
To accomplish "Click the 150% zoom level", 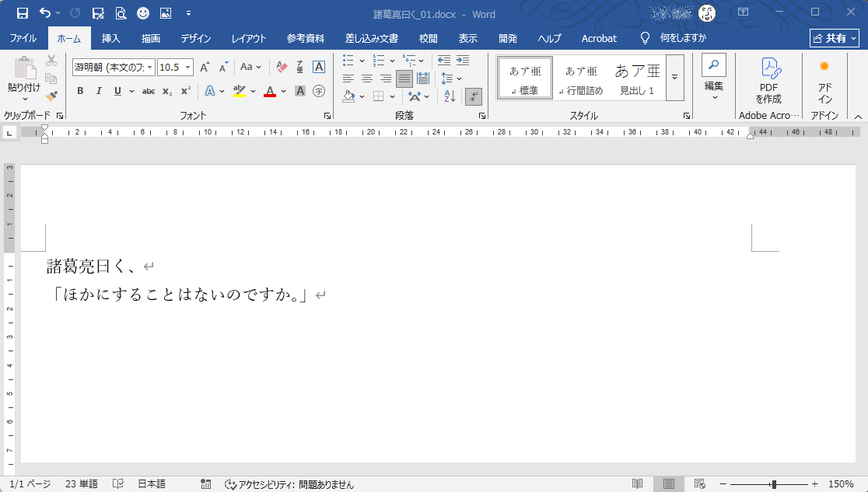I will click(x=841, y=484).
